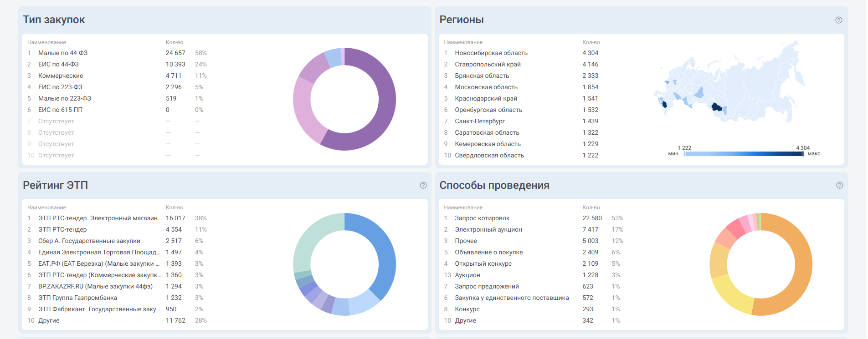Click the Коммерческие purchase type entry
Viewport: 868px width, 339px height.
[61, 76]
